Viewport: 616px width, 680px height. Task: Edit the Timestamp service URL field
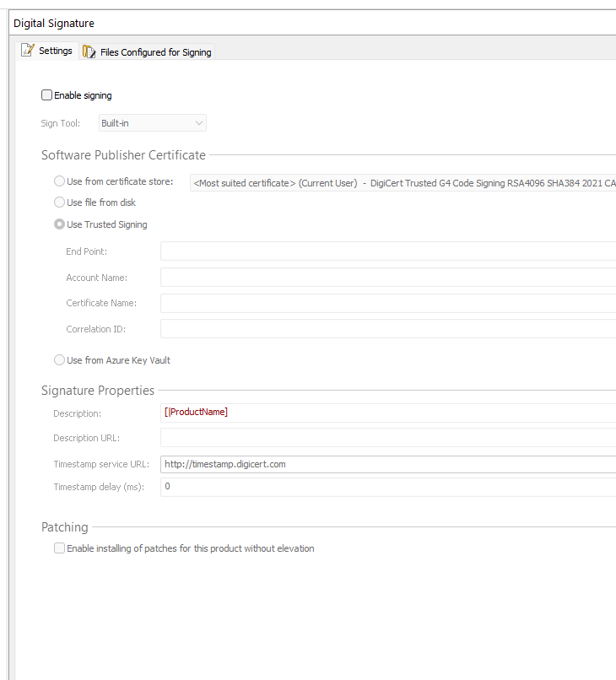[388, 464]
